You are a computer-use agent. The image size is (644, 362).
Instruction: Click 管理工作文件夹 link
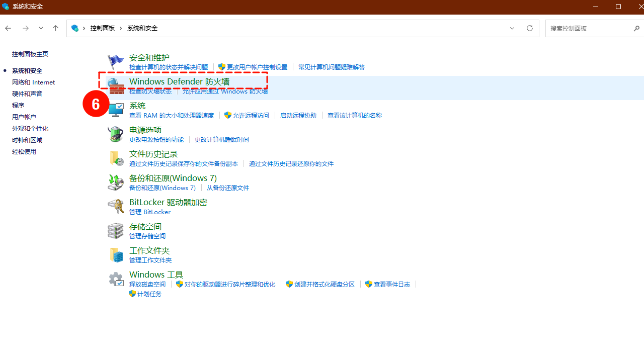pyautogui.click(x=150, y=260)
